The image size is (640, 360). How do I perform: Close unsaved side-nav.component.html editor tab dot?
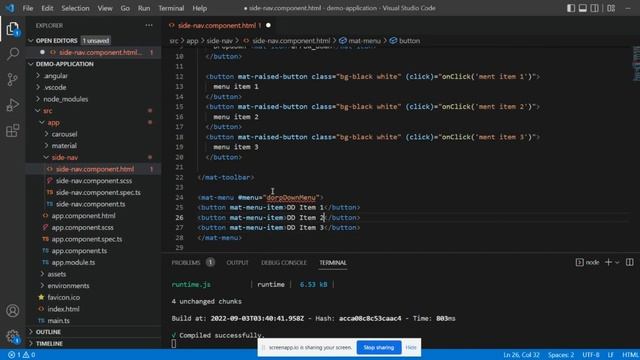(x=268, y=25)
